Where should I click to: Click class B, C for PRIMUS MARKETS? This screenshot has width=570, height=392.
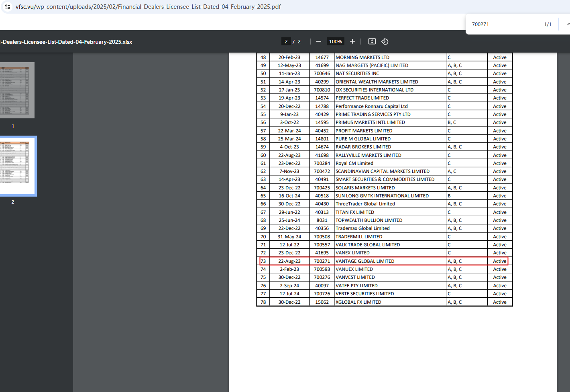[452, 122]
